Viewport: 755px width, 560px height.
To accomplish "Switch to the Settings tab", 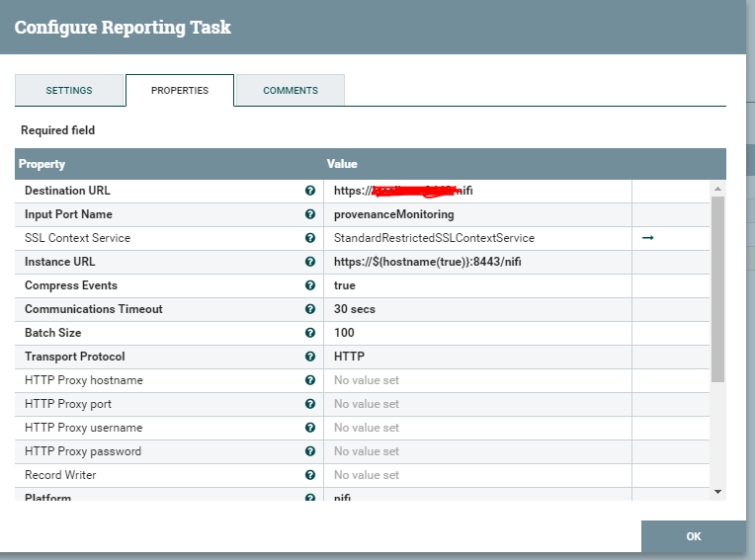I will click(x=69, y=90).
